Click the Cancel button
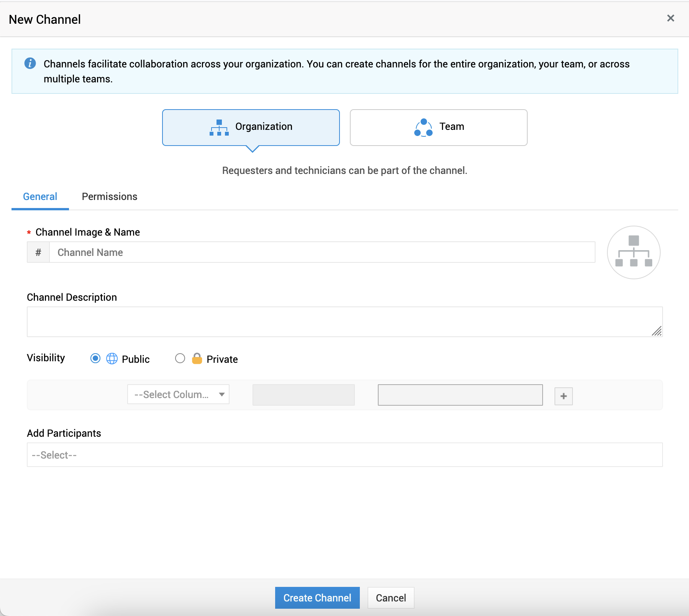 tap(391, 598)
